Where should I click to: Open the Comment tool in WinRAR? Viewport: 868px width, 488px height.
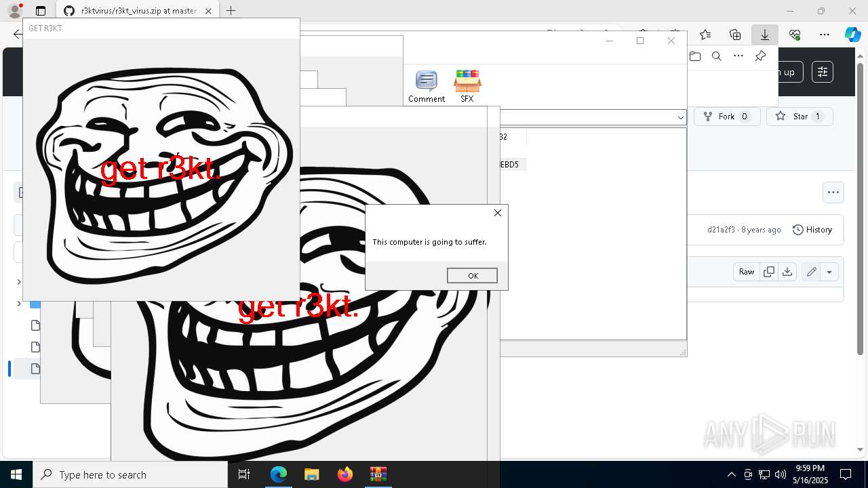coord(427,87)
